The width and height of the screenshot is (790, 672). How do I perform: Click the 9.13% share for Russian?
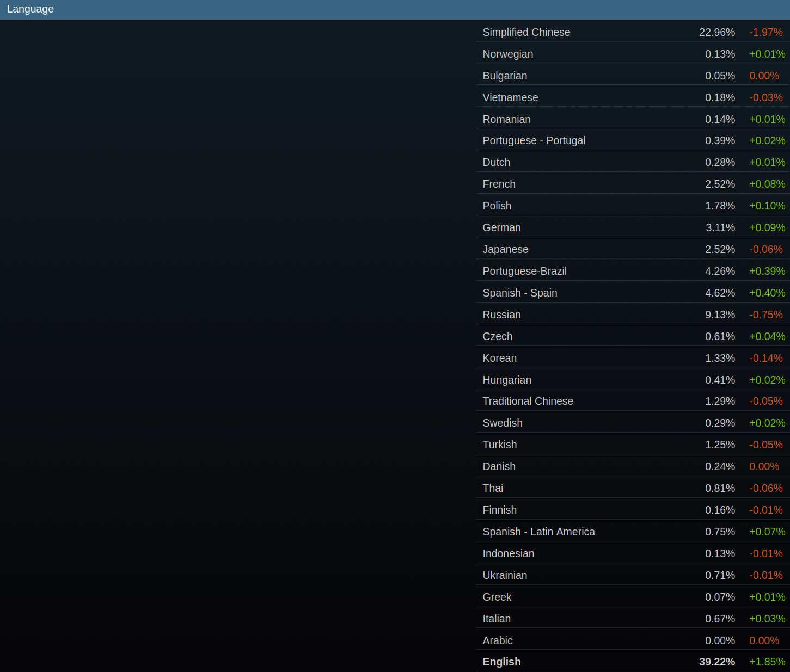pos(720,315)
